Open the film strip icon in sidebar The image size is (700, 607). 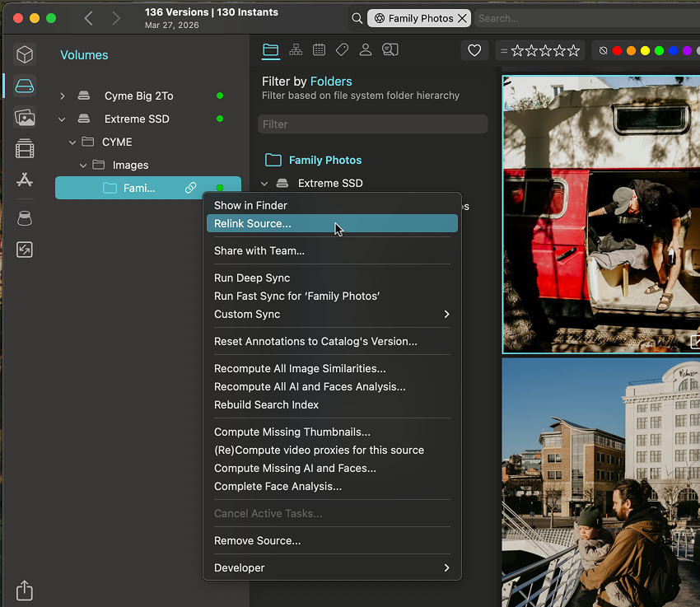coord(25,149)
